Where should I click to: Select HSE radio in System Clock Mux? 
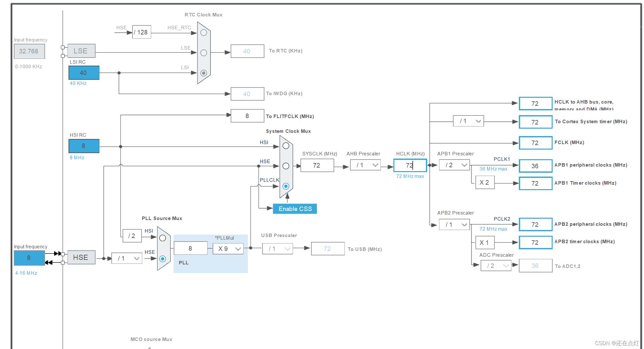(x=286, y=166)
